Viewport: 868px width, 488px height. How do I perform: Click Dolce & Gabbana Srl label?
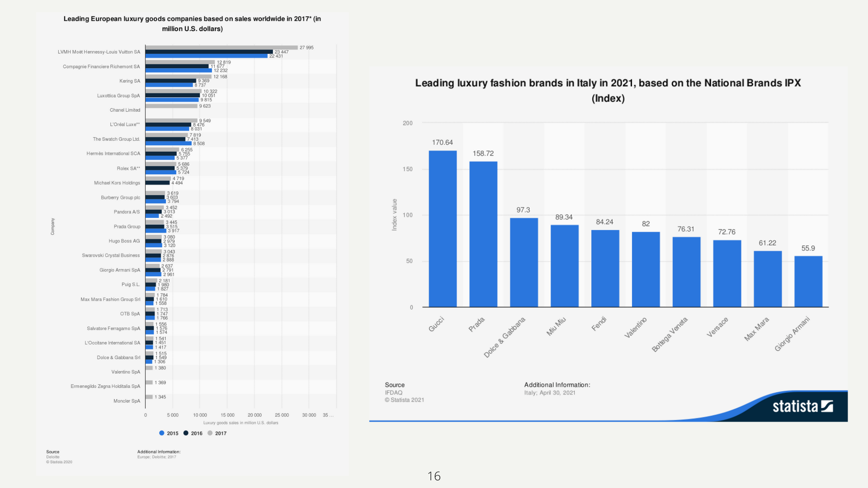(118, 358)
